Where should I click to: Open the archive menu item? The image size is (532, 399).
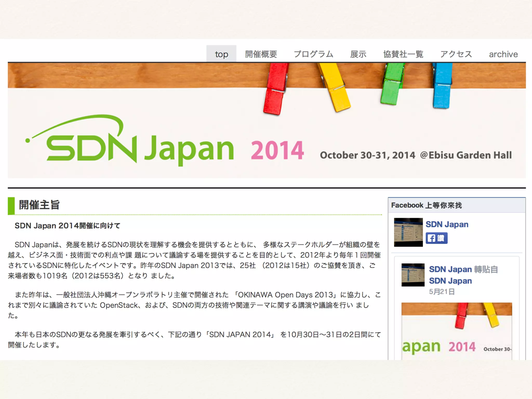pos(503,54)
